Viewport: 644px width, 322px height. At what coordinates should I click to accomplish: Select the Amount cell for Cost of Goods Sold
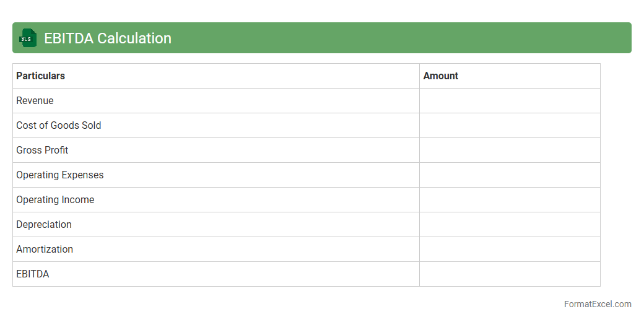tap(510, 126)
